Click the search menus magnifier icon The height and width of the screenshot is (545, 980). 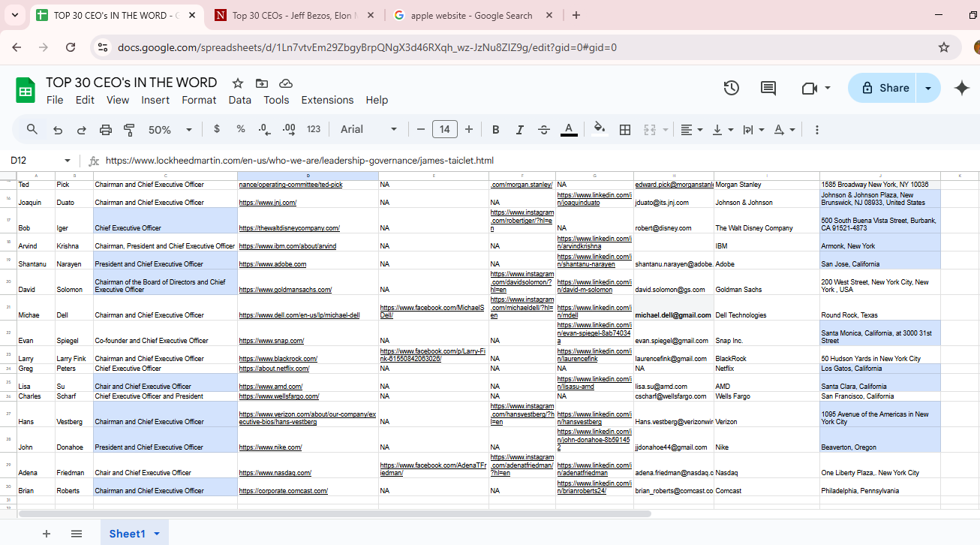coord(32,129)
